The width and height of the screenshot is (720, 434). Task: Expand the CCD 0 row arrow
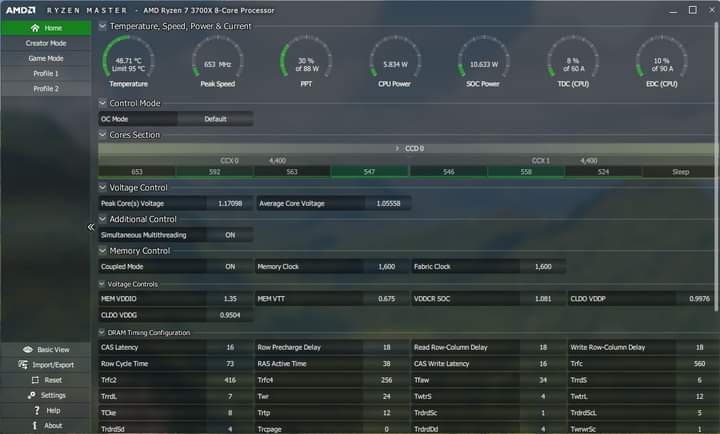397,148
